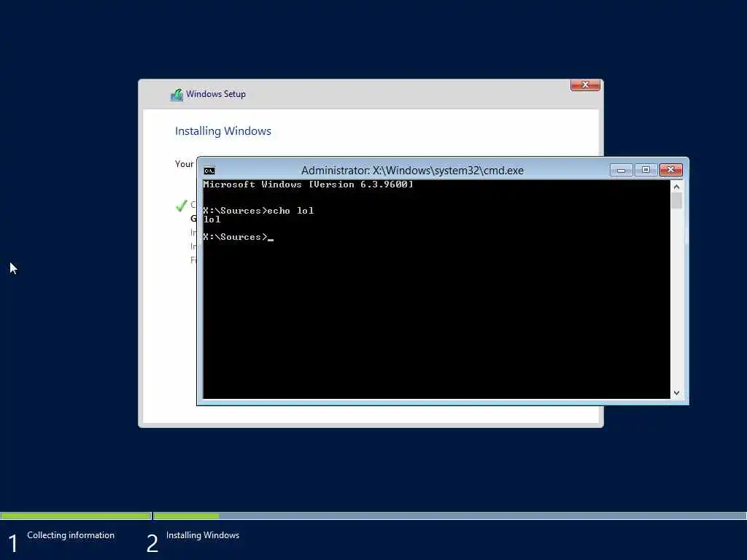This screenshot has width=747, height=560.
Task: Click the step number 1 at bottom
Action: click(x=13, y=543)
